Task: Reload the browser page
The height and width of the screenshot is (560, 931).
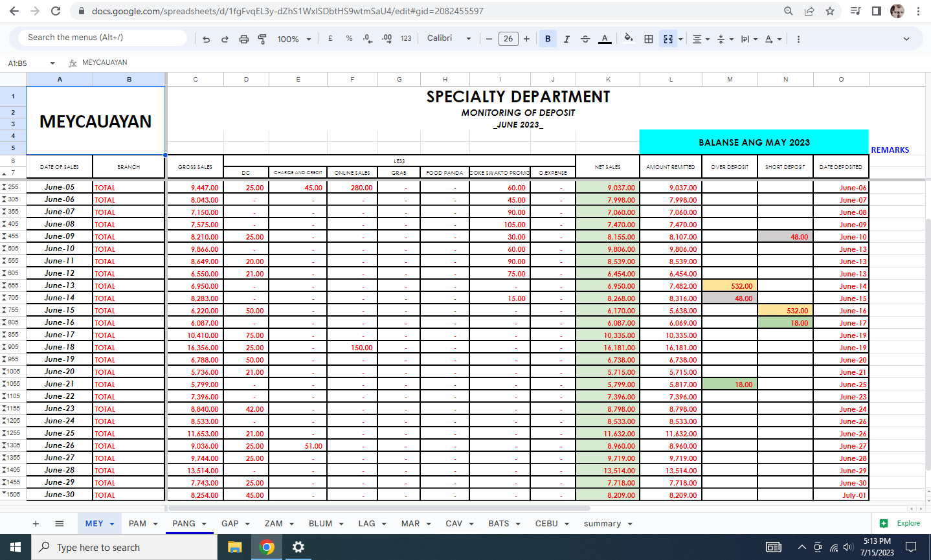Action: [x=56, y=11]
